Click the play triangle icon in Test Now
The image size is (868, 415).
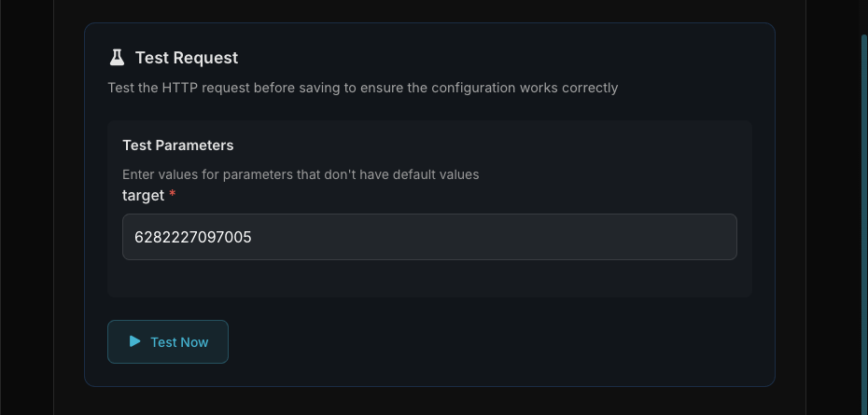tap(135, 341)
